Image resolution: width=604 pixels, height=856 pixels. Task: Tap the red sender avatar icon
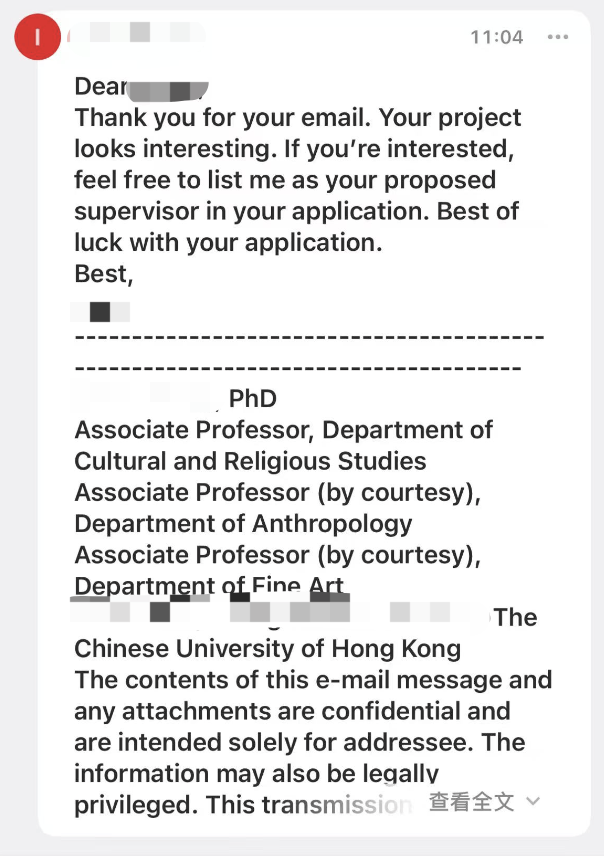(x=37, y=37)
